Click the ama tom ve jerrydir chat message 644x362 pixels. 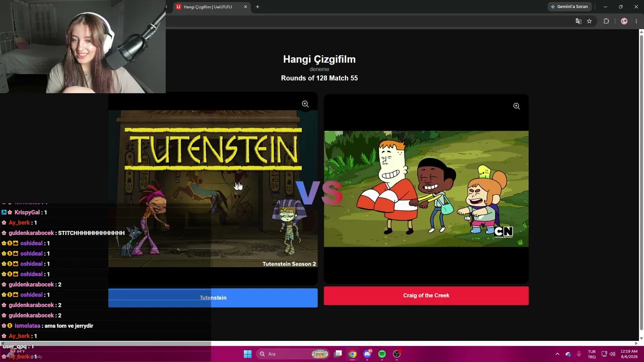coord(69,326)
